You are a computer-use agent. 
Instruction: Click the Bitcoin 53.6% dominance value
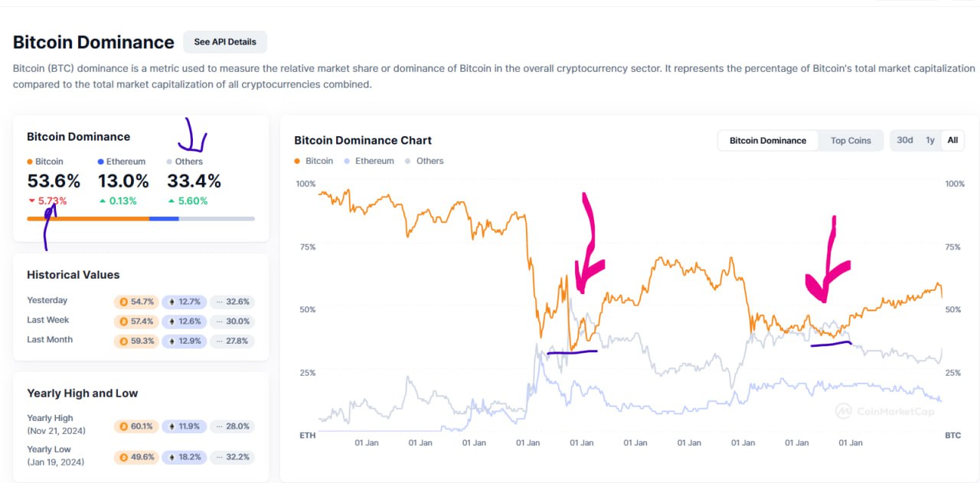click(x=54, y=181)
